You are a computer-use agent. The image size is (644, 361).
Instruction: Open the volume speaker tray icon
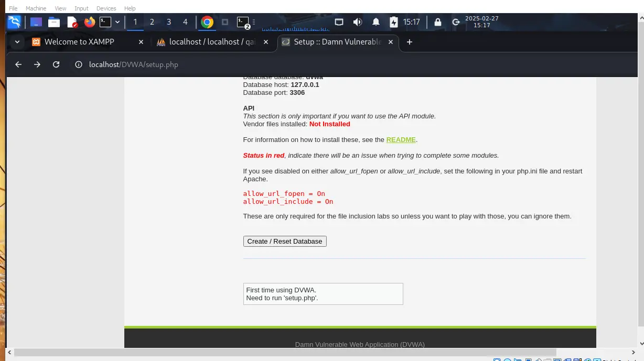pyautogui.click(x=358, y=22)
